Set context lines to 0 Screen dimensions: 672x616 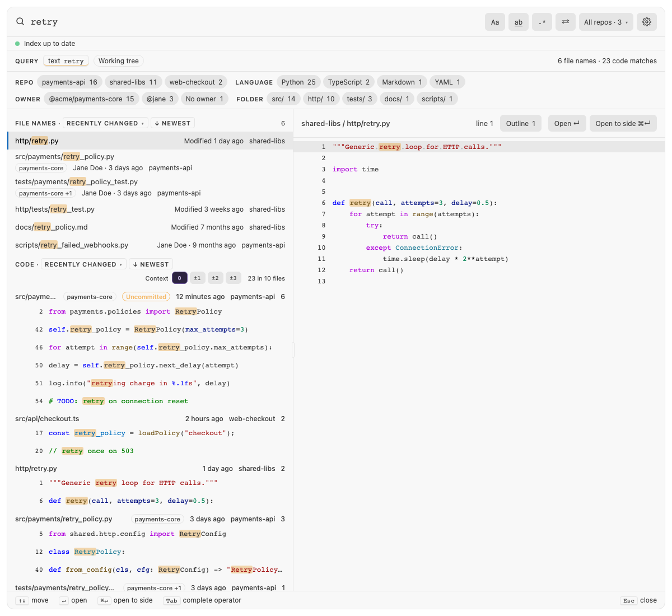[x=179, y=278]
